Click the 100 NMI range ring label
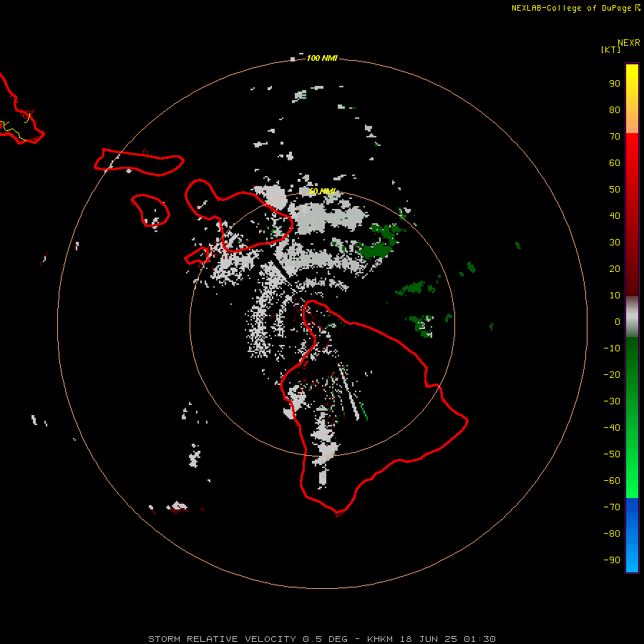Screen dimensions: 644x644 click(322, 59)
